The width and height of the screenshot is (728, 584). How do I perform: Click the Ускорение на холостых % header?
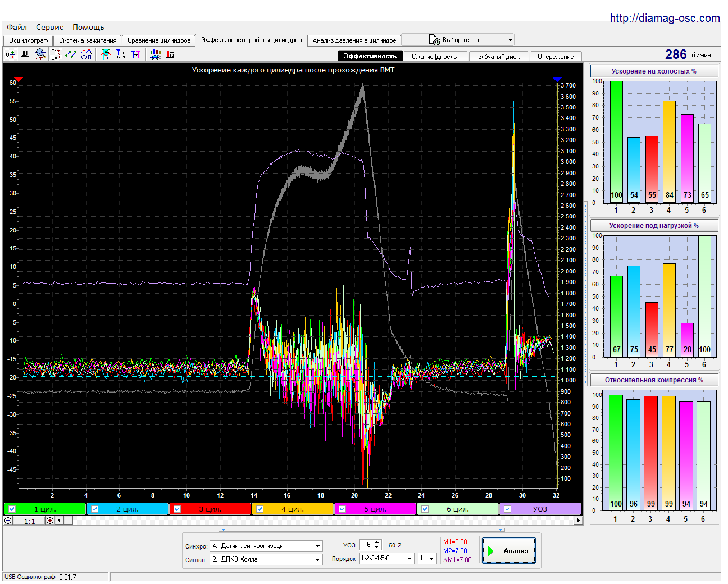point(654,71)
